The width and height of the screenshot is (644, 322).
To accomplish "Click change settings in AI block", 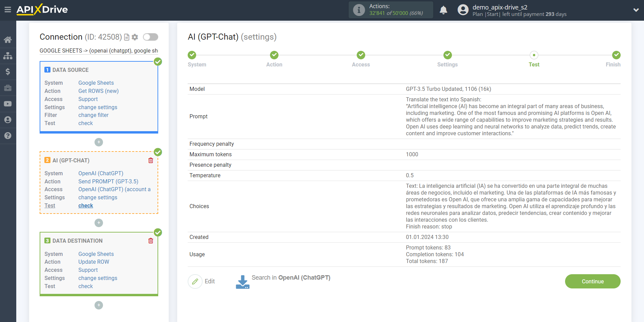I will point(98,198).
